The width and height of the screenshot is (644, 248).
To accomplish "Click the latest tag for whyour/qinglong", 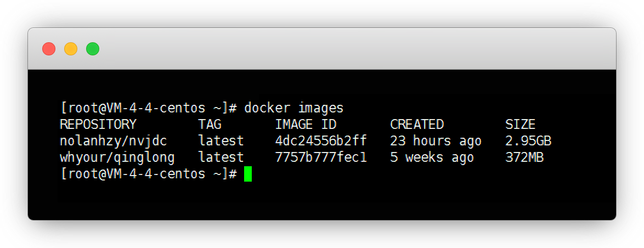I will point(221,158).
